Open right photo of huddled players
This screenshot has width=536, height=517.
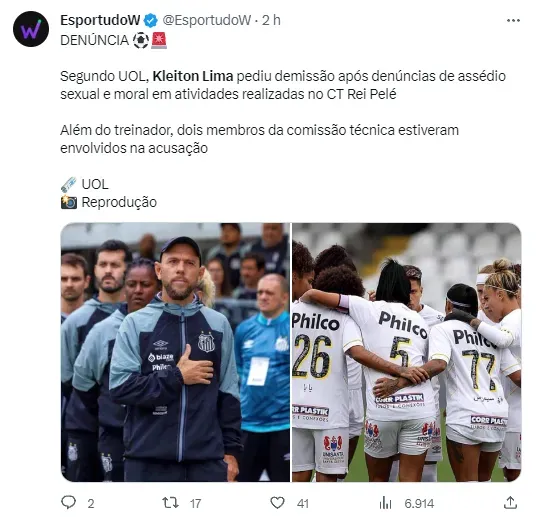pyautogui.click(x=407, y=352)
